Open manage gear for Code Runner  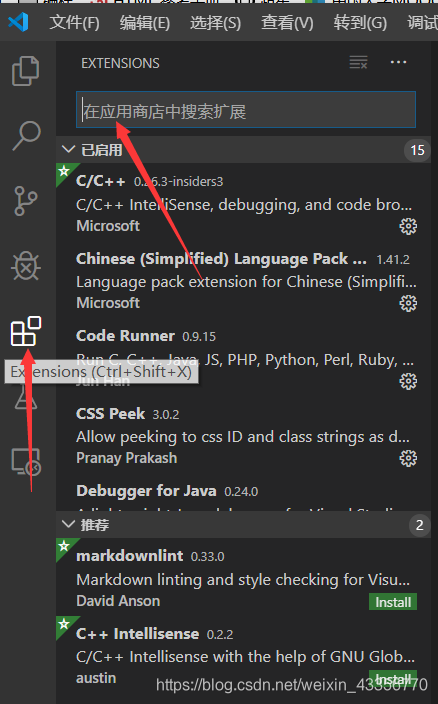(408, 381)
